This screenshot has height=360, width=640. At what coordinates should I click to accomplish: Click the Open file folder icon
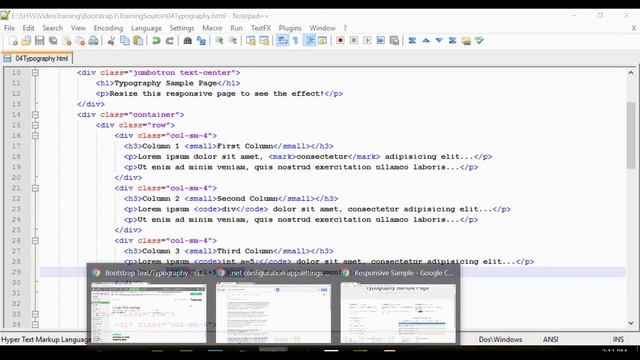point(26,41)
